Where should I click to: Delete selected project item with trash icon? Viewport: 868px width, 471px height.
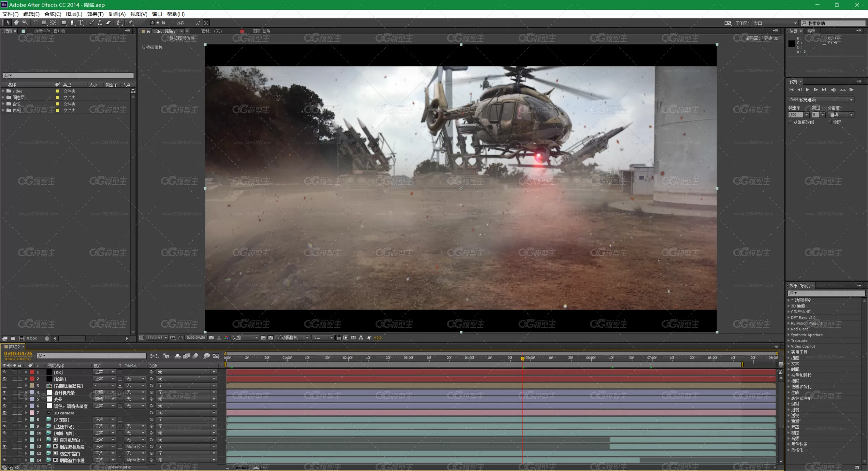[47, 338]
